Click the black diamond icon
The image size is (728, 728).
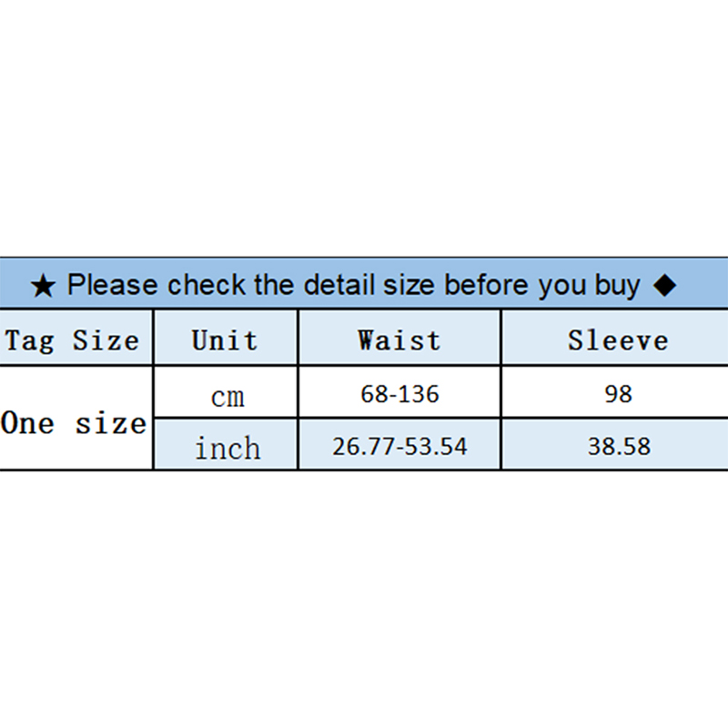tap(665, 285)
